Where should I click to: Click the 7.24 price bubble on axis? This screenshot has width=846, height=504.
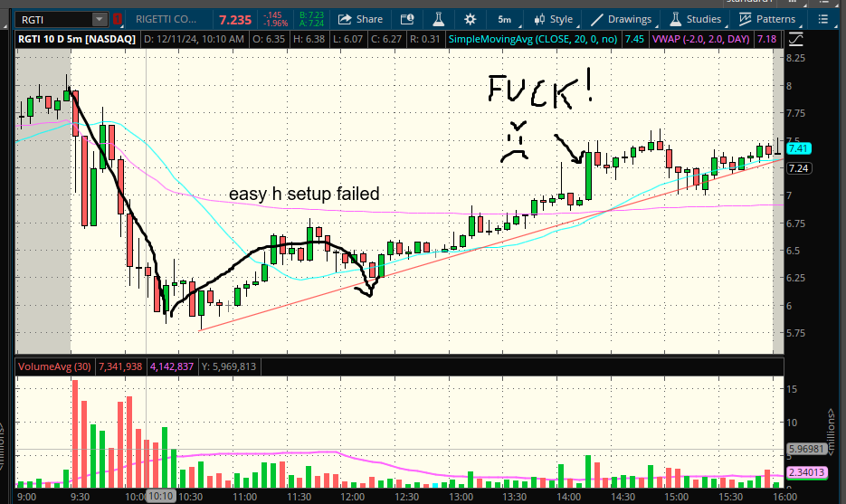799,168
